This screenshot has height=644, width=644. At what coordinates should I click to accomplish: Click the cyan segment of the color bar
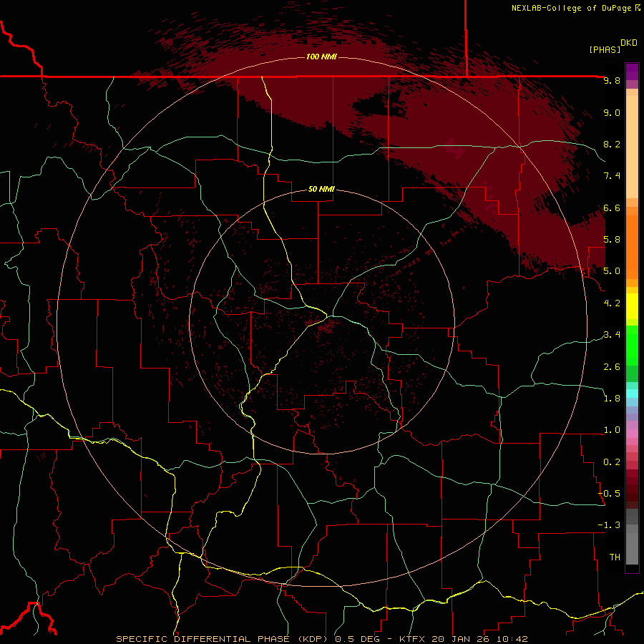click(632, 394)
